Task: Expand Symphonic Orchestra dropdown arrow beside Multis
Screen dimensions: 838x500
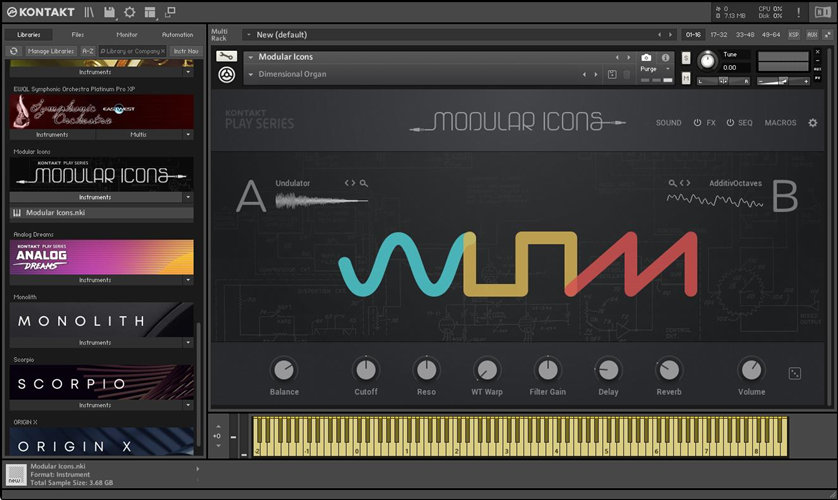Action: click(x=188, y=135)
